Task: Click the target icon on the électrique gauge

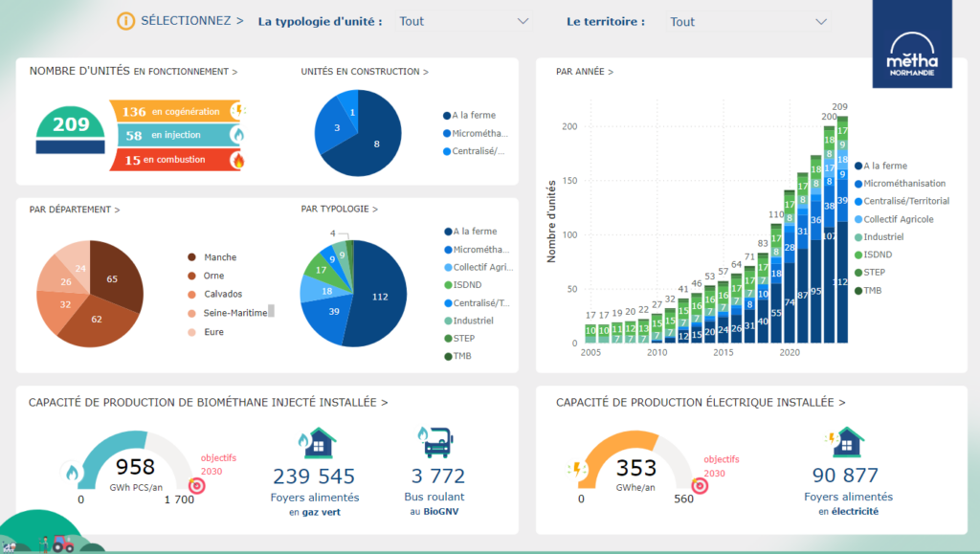Action: 700,485
